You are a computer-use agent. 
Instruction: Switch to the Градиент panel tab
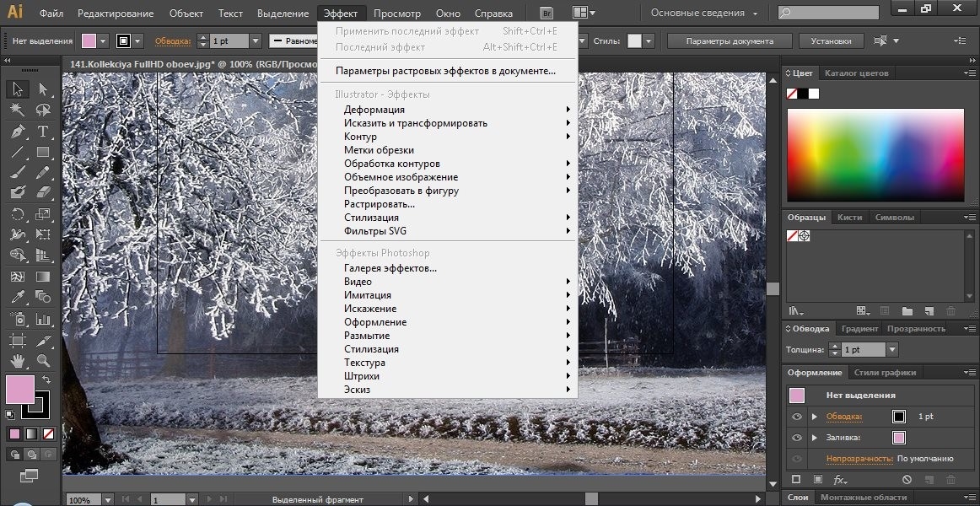click(x=859, y=329)
